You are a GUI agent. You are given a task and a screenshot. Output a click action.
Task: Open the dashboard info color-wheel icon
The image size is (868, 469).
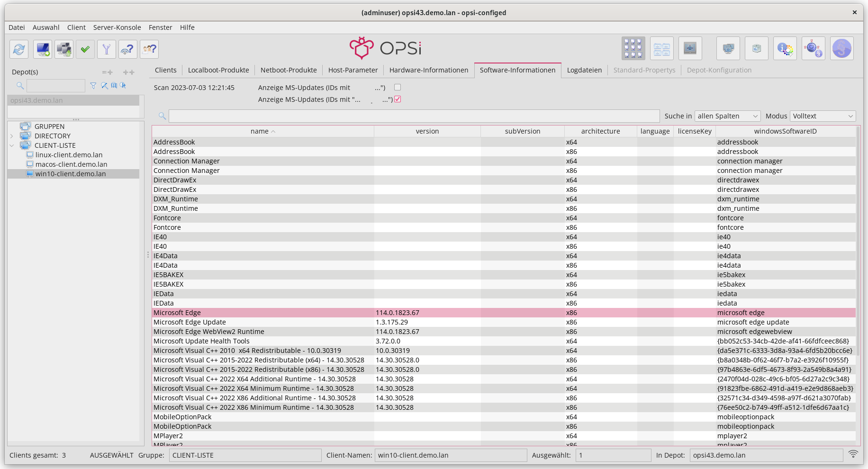pyautogui.click(x=785, y=48)
